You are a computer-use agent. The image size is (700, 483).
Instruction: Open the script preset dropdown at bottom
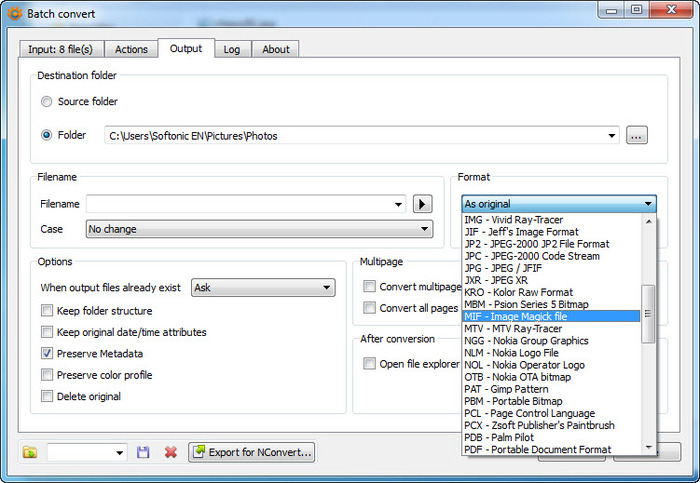119,453
